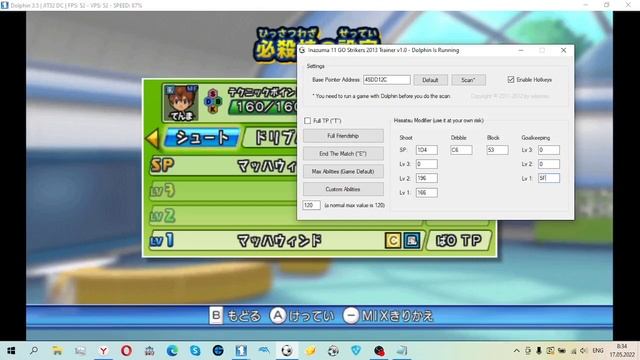Open the Windows Start menu

[x=11, y=351]
